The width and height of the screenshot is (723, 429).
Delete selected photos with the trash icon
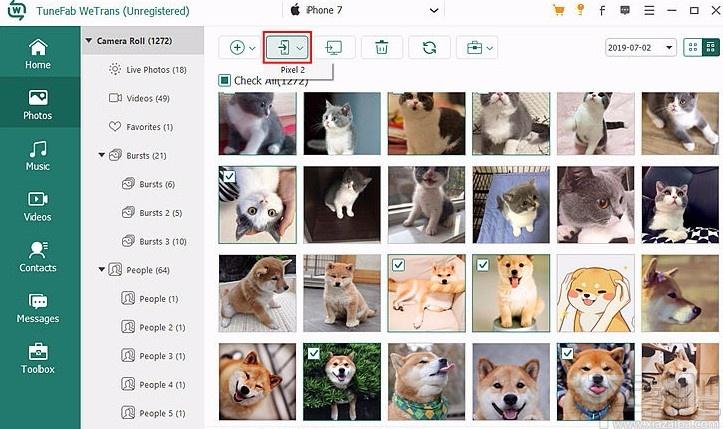point(381,48)
